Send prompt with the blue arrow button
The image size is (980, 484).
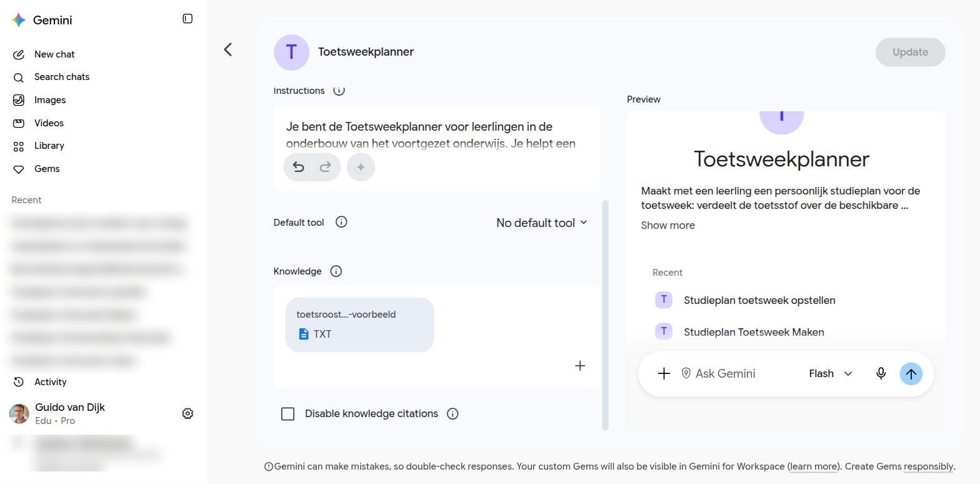pos(911,374)
